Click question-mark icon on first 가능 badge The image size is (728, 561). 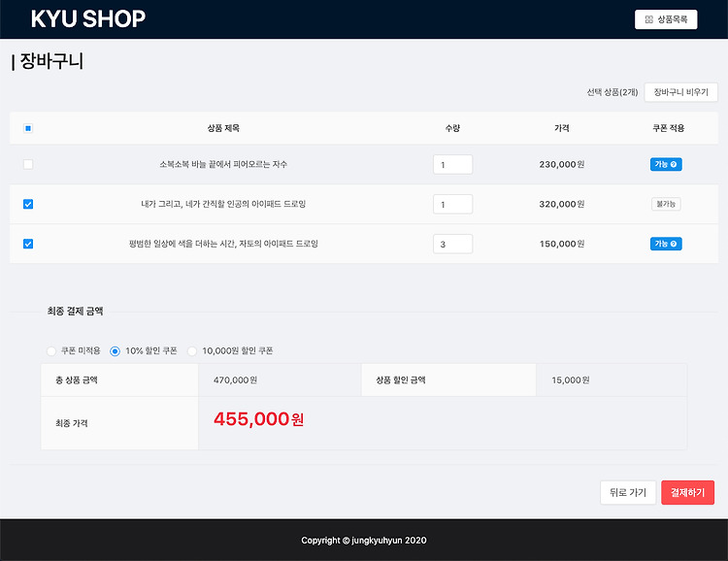tap(674, 164)
